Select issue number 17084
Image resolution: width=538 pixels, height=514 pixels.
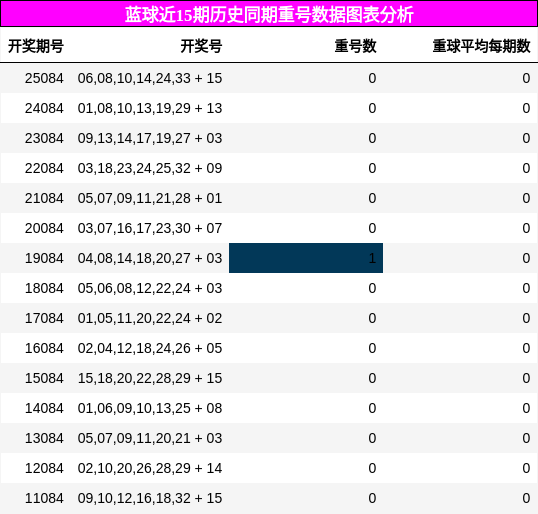pyautogui.click(x=44, y=318)
